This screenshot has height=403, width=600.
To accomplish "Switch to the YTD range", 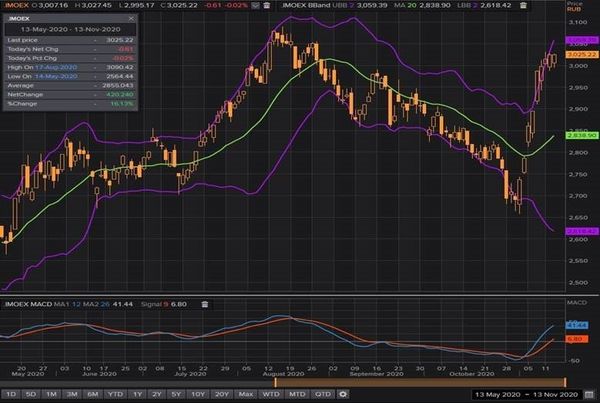I will point(115,394).
